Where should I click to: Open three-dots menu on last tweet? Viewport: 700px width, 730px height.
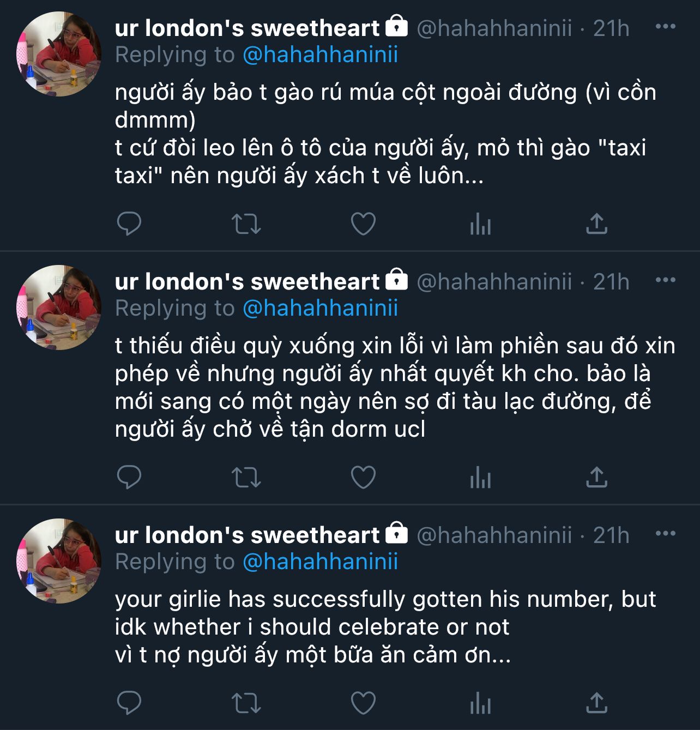pos(665,534)
